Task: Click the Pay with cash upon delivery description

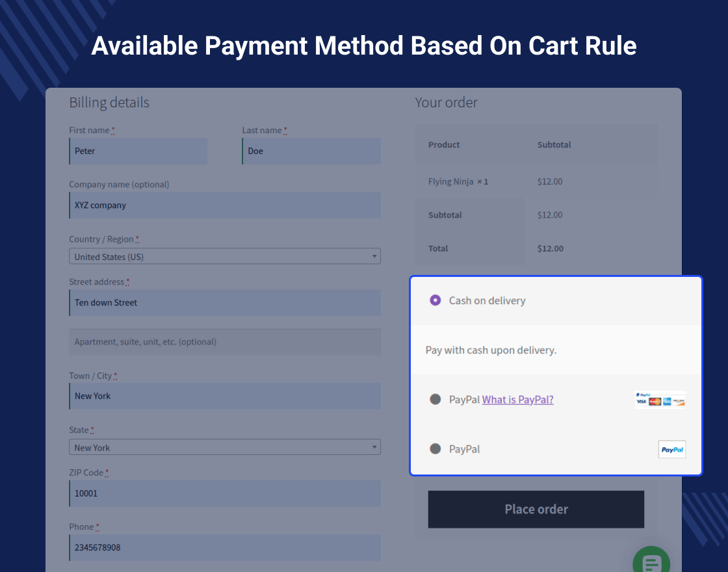Action: point(491,350)
